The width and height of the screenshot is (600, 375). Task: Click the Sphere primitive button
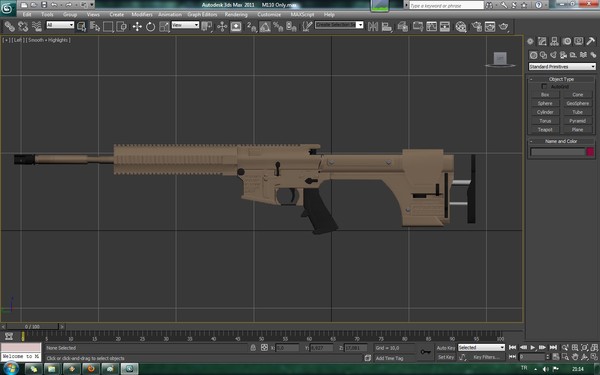[545, 103]
